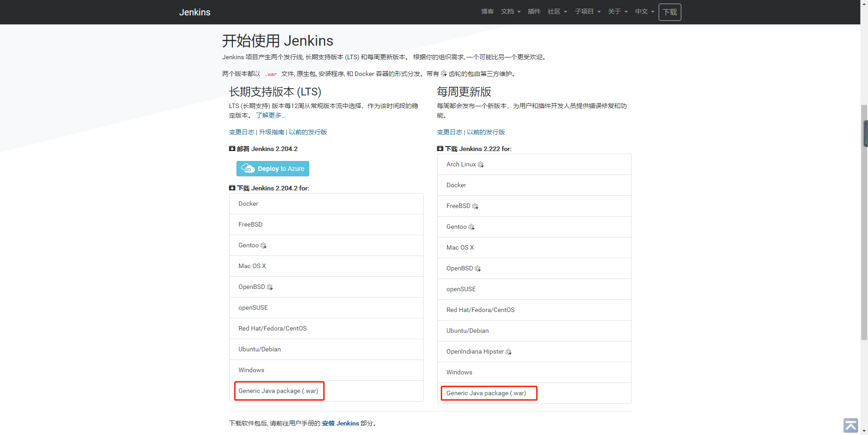Select Gentoo in the LTS download list
868x435 pixels.
(326, 246)
